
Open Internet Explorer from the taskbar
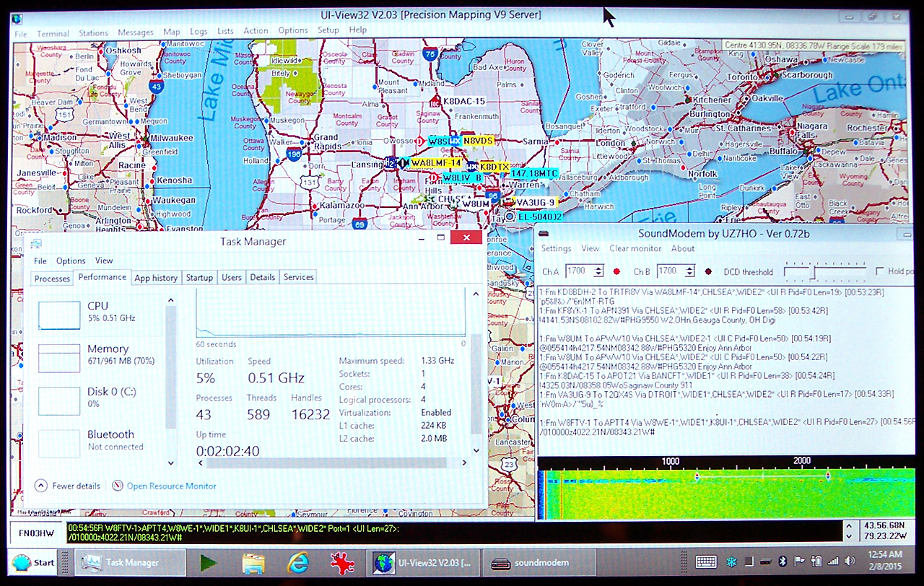(297, 563)
